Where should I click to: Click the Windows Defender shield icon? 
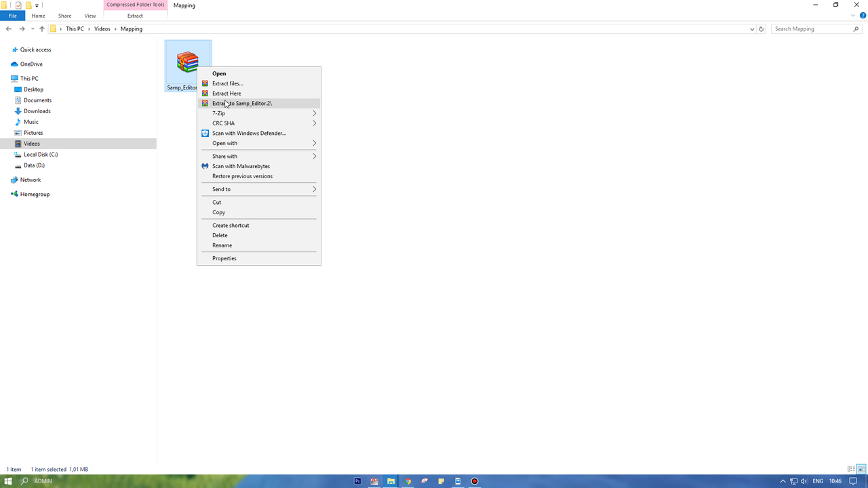[205, 133]
